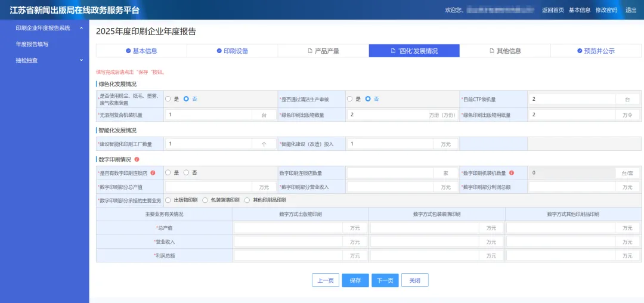The height and width of the screenshot is (303, 644).
Task: Choose 出版物印刷 as main business
Action: pyautogui.click(x=168, y=200)
